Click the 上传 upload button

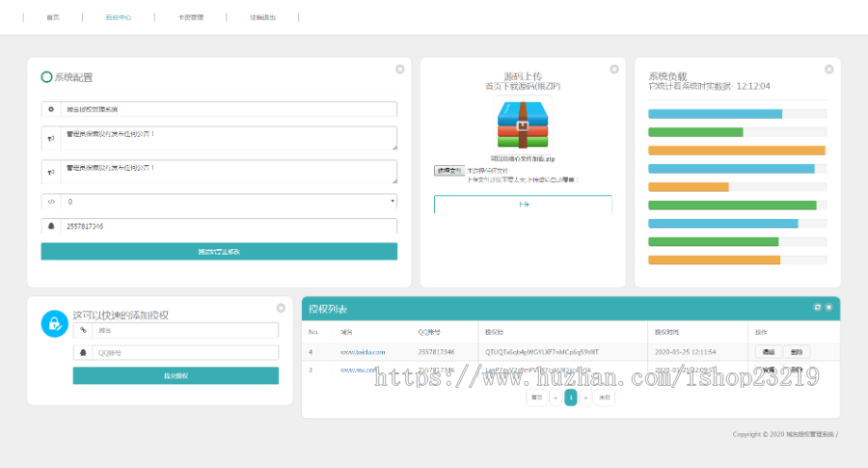[x=523, y=205]
